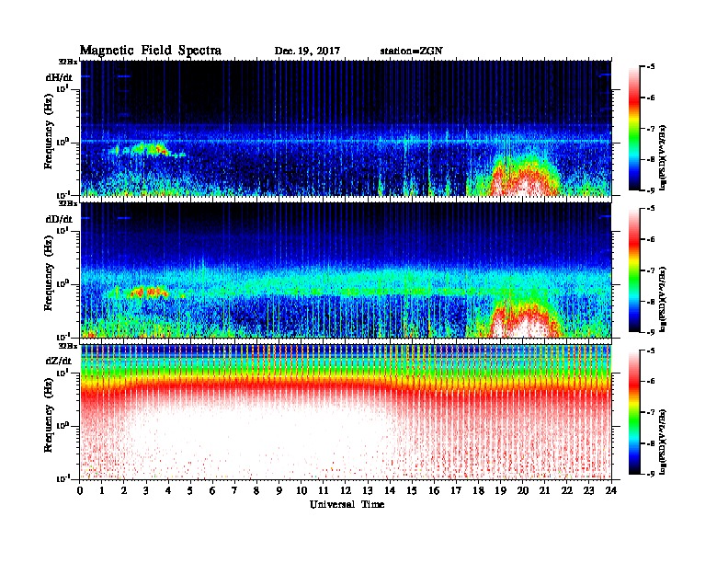
Task: Click hour tick label 10 on the time axis
Action: [x=301, y=491]
